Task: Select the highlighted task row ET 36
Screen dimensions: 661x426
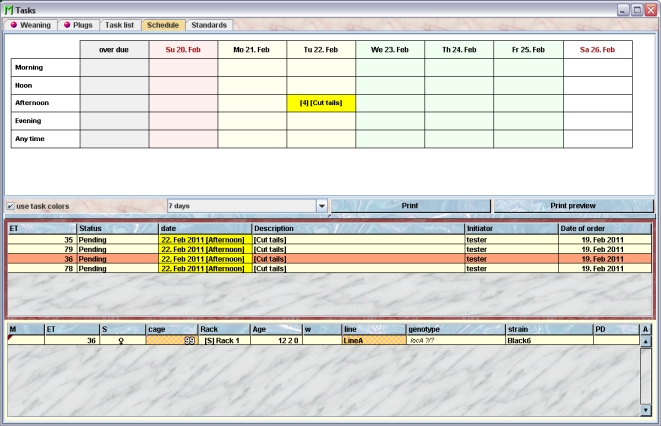Action: click(x=300, y=259)
